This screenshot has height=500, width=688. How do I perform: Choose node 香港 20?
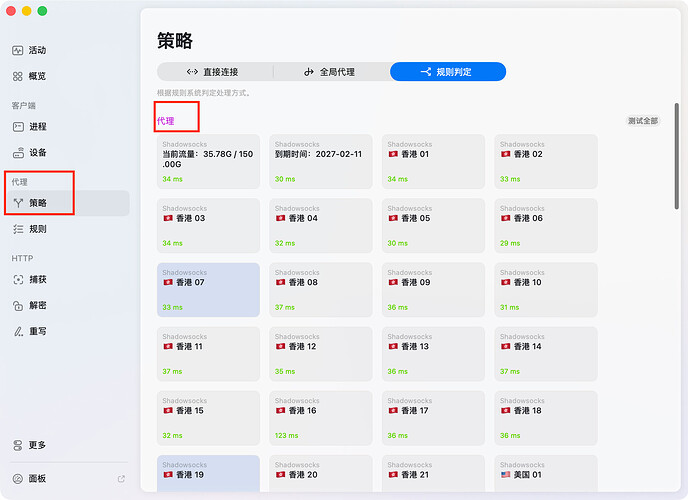321,473
